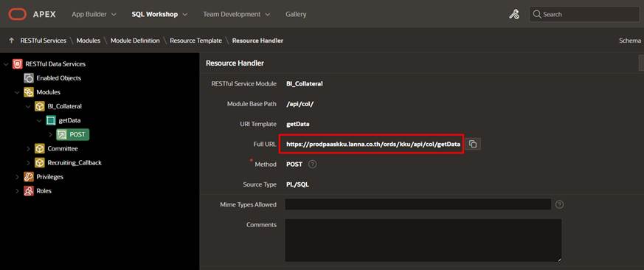
Task: Click the PL/SQL source type value
Action: pos(297,184)
